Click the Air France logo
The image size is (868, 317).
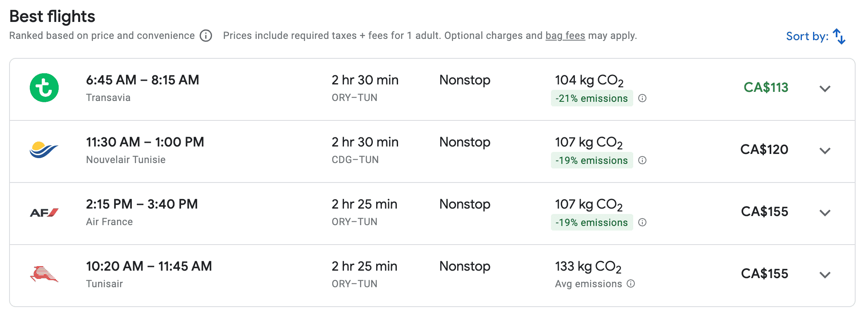pos(44,212)
